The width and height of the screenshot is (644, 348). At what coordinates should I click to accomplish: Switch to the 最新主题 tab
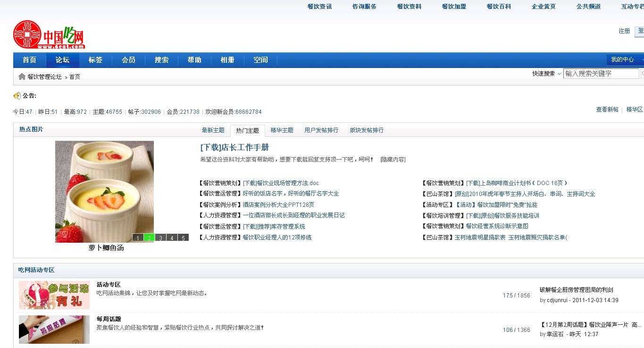point(213,130)
